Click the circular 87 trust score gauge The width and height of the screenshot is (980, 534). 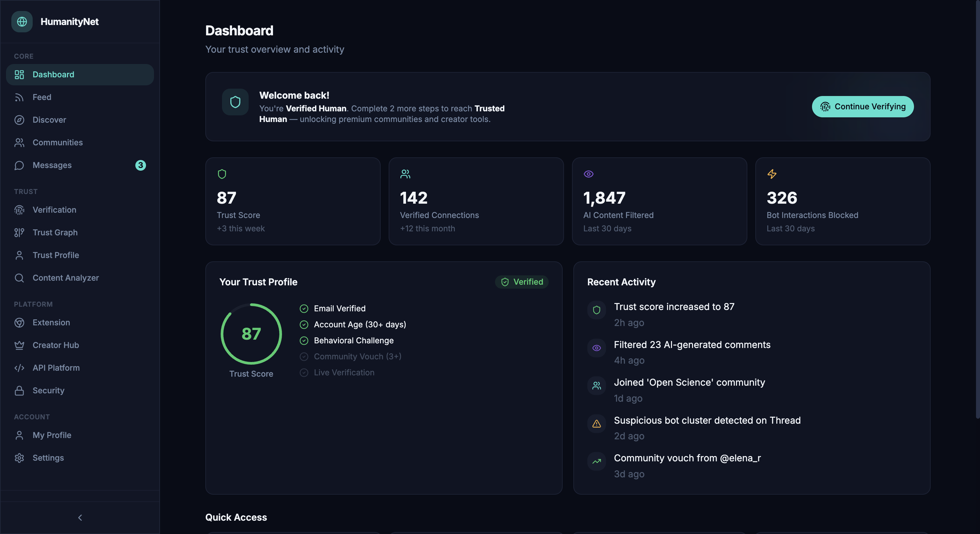coord(251,334)
